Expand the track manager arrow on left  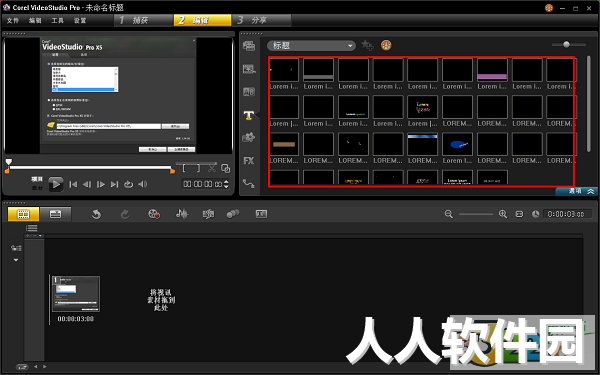click(16, 260)
